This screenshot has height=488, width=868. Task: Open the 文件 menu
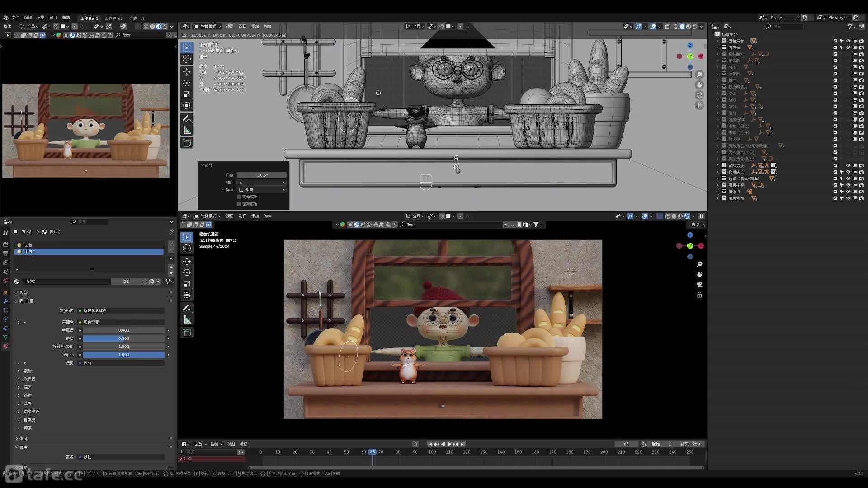point(15,18)
